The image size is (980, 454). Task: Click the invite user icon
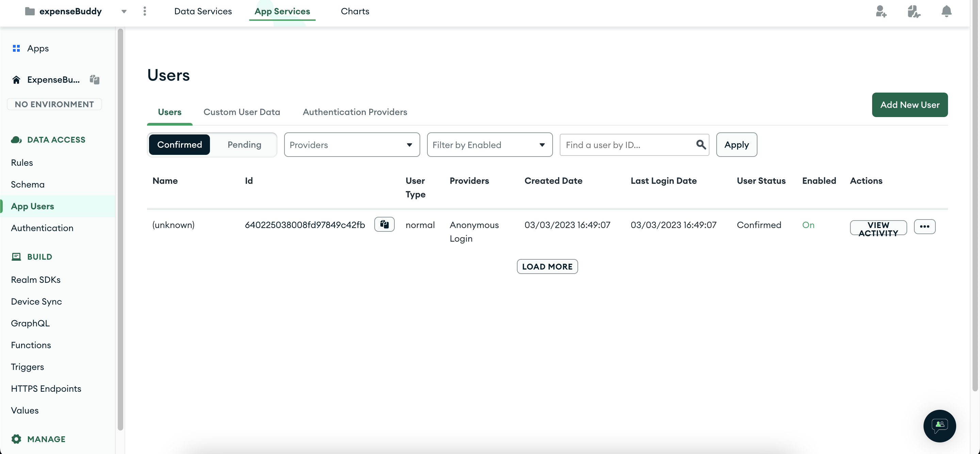point(881,12)
